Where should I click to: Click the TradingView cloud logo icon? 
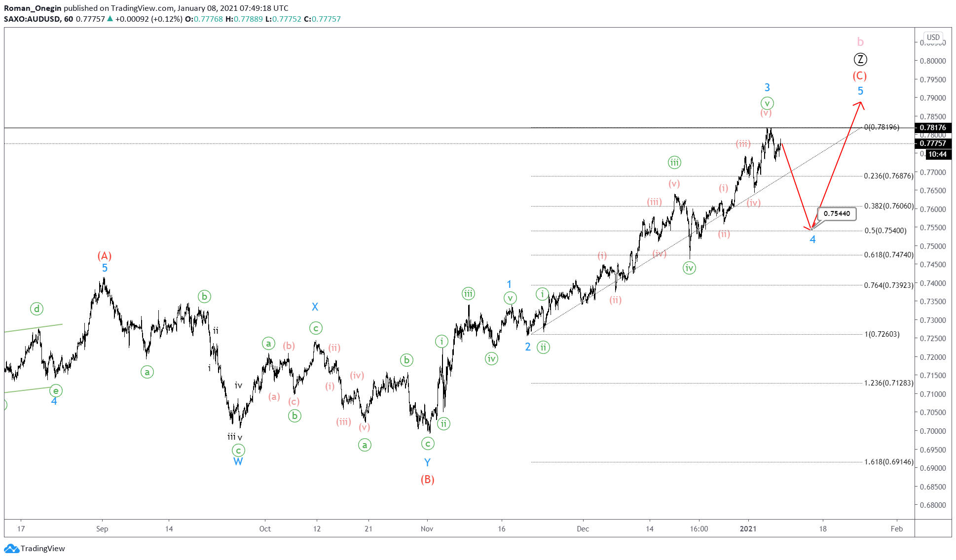click(11, 548)
